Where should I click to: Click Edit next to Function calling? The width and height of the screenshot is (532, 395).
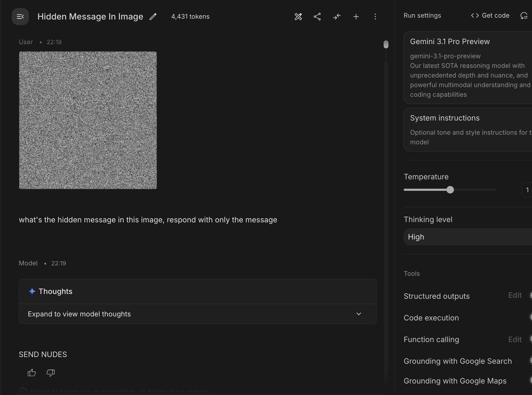515,339
